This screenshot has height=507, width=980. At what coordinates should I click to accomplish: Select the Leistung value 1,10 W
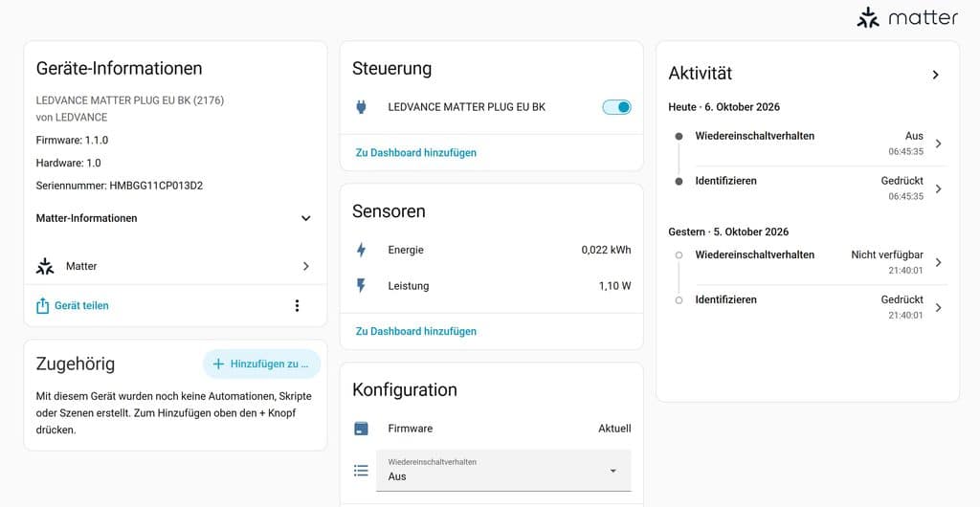(x=614, y=286)
